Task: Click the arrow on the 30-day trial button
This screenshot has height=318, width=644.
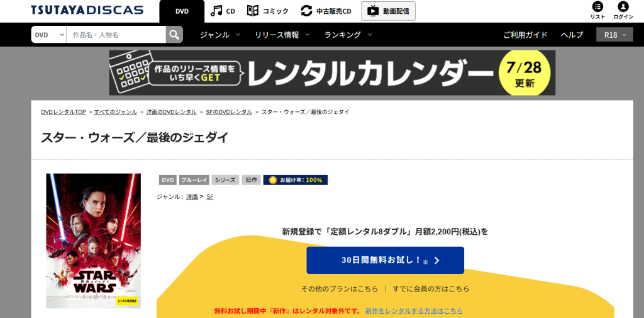Action: tap(437, 261)
